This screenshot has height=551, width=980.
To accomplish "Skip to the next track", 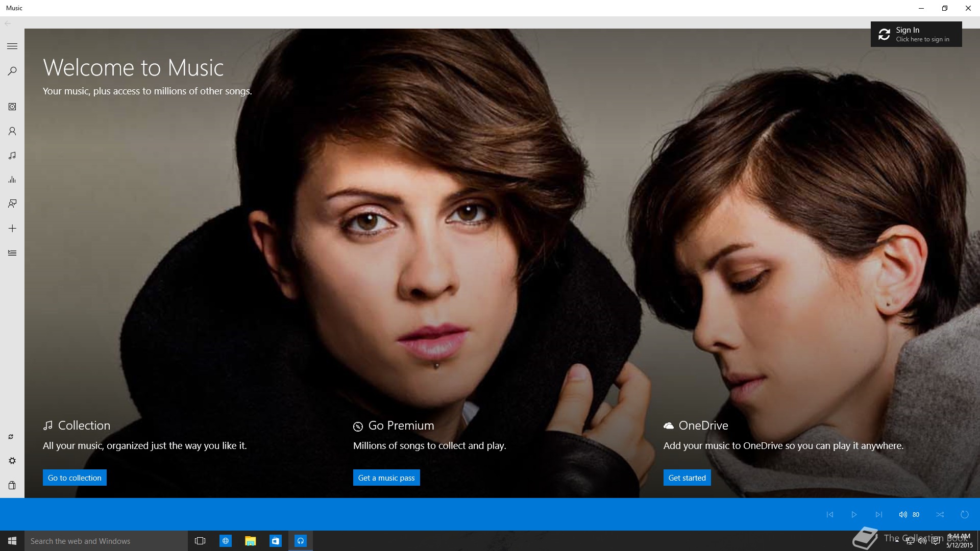I will click(x=878, y=514).
